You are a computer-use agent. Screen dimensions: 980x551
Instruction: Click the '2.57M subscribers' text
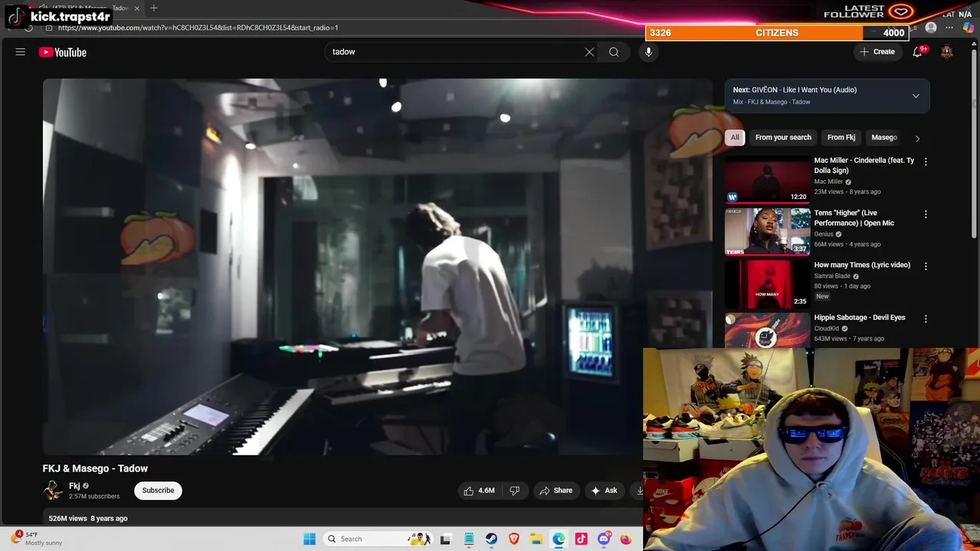click(x=94, y=497)
